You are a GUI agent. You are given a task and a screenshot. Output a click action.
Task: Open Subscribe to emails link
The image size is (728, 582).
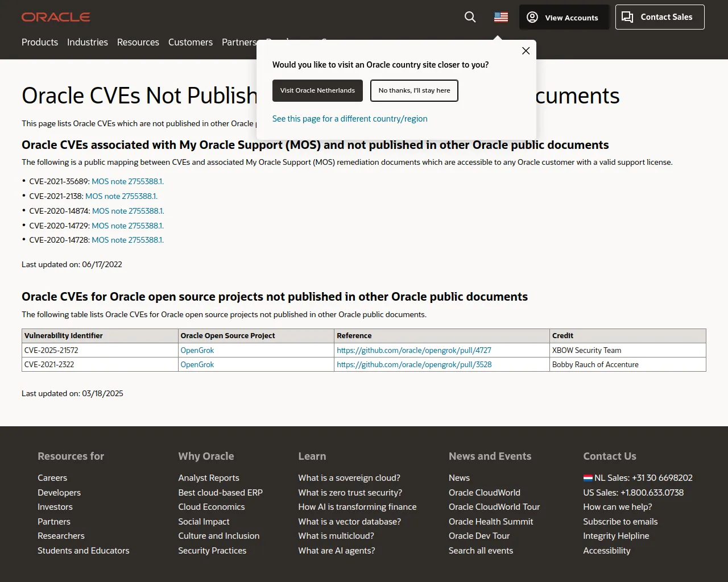621,522
